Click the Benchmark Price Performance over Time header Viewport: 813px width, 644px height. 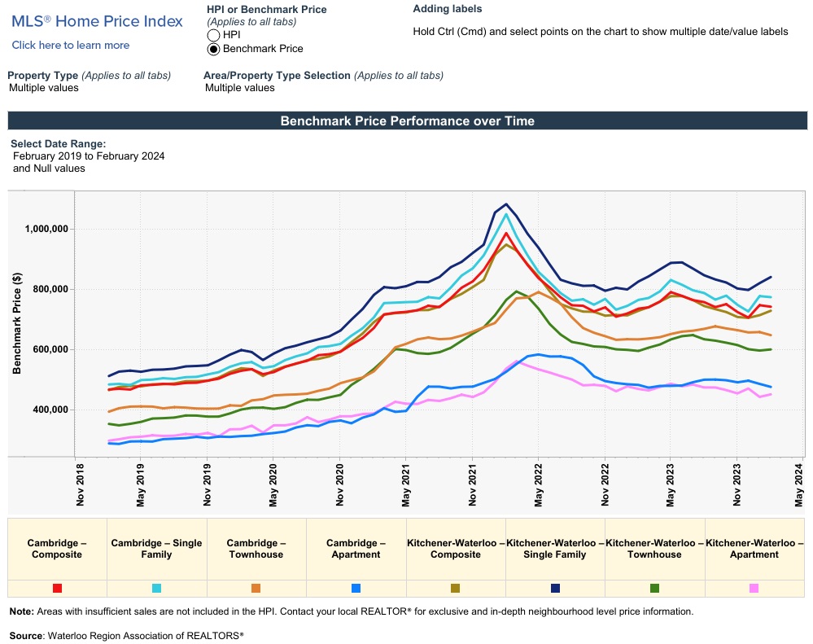(x=407, y=121)
